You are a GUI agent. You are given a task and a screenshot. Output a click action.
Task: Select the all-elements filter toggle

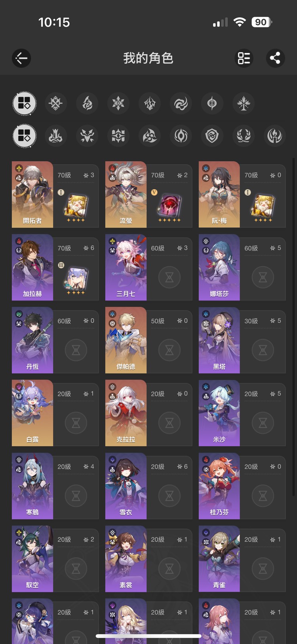tap(25, 104)
